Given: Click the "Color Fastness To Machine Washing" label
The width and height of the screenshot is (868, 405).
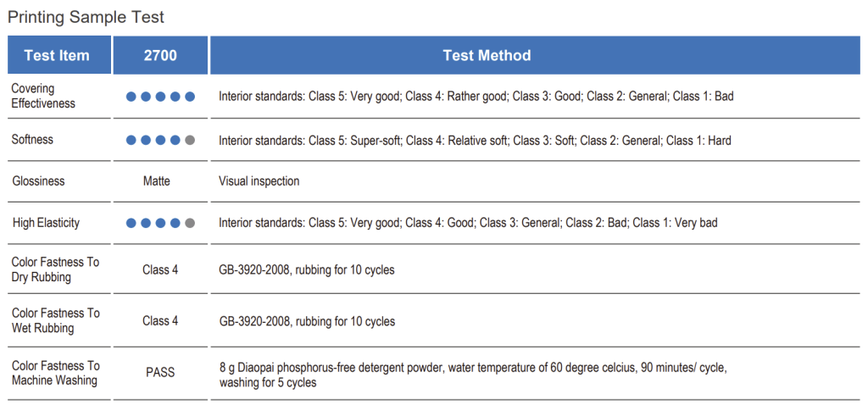Looking at the screenshot, I should point(55,373).
